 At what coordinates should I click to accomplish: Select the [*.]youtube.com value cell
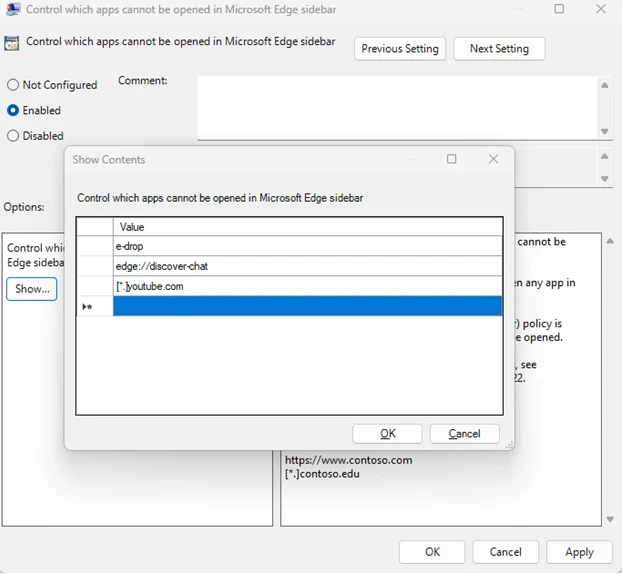tap(308, 286)
